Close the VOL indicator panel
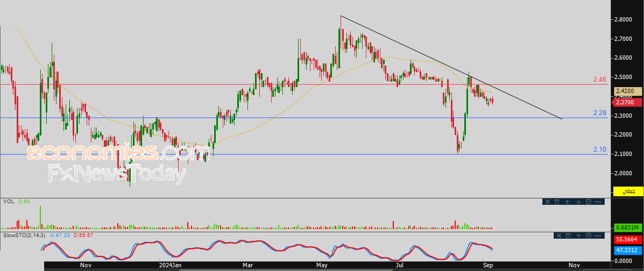644x271 pixels. coord(548,202)
